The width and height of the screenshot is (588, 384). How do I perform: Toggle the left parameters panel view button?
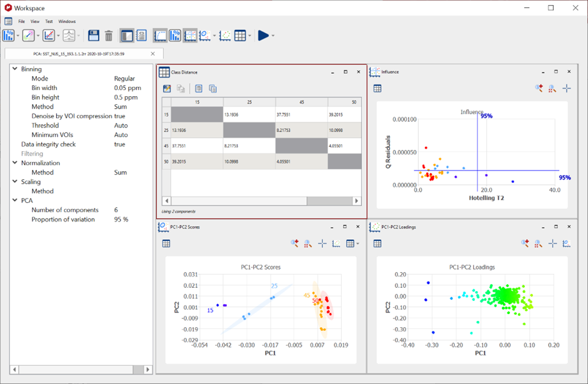[126, 36]
